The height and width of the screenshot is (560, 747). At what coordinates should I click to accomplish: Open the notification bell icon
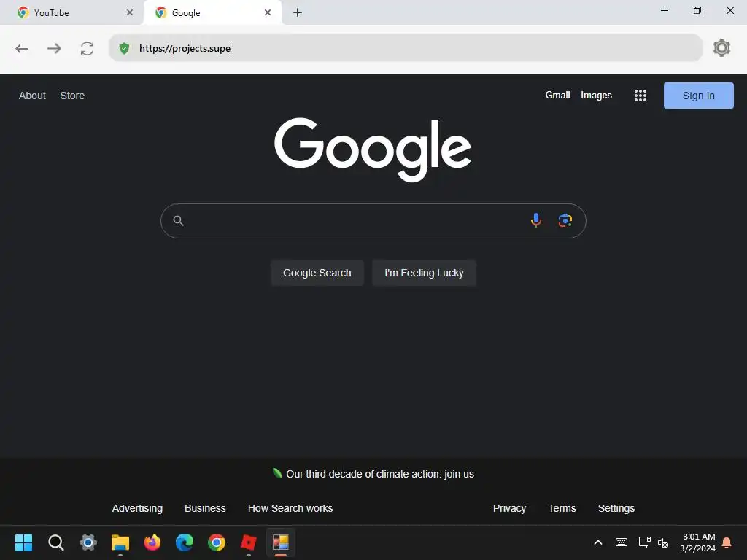727,542
